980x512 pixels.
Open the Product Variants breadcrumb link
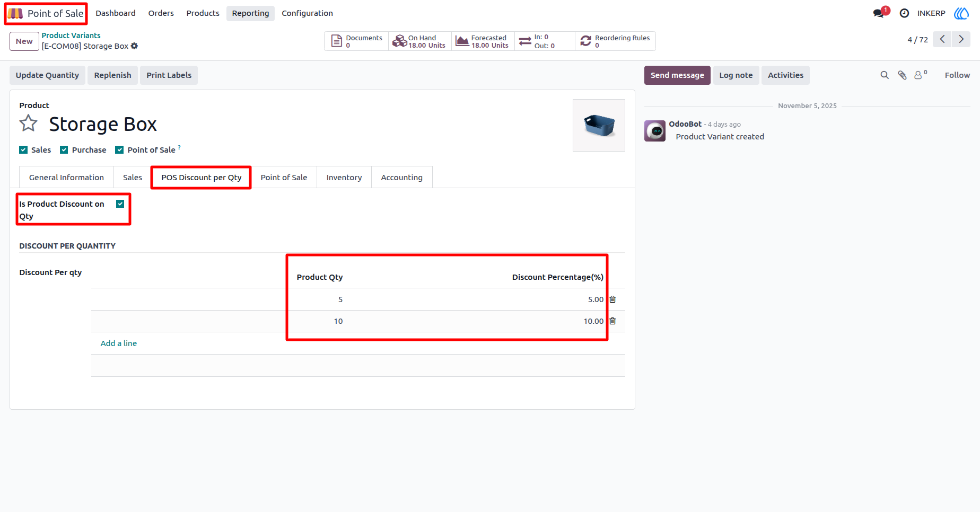pyautogui.click(x=71, y=36)
